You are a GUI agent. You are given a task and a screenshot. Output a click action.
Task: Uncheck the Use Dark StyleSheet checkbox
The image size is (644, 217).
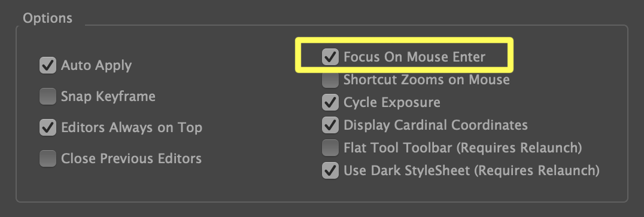(x=330, y=170)
